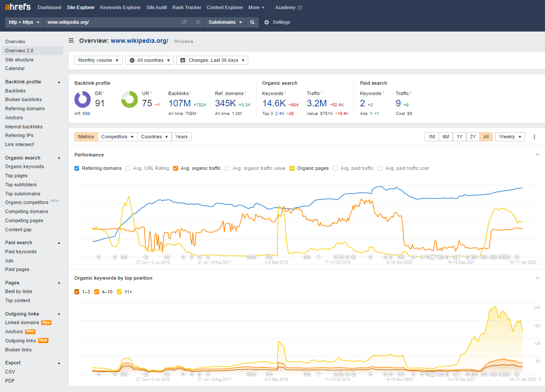The height and width of the screenshot is (392, 545).
Task: Open Organic keywords report
Action: 24,166
